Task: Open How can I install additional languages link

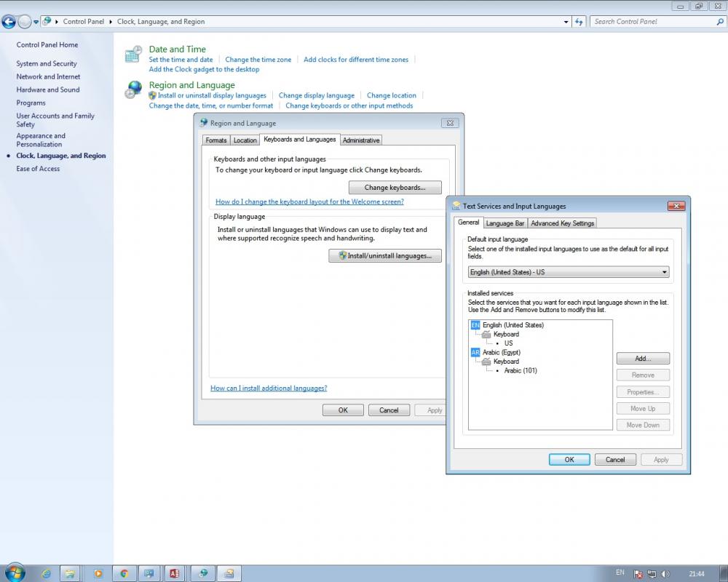Action: 269,388
